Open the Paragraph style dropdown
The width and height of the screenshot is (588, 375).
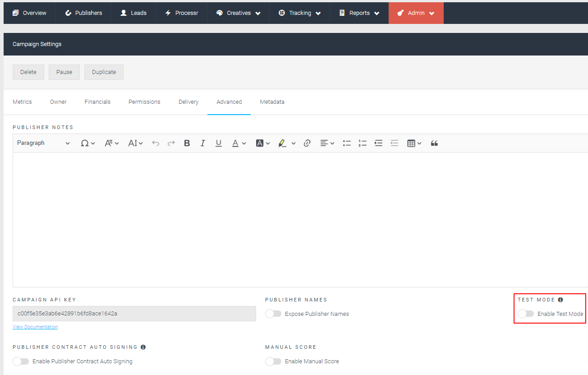pyautogui.click(x=43, y=143)
